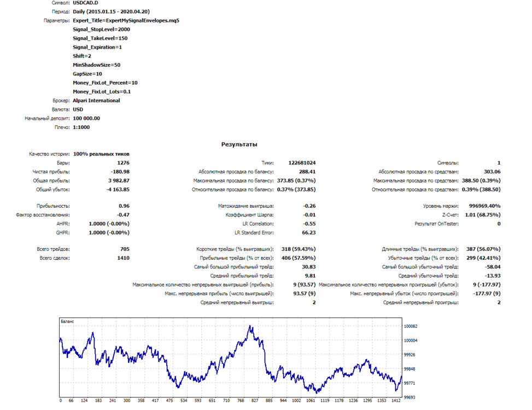The height and width of the screenshot is (410, 532).
Task: Click the period value Daily (2015.01.15 - 2020.04.20)
Action: (x=111, y=11)
